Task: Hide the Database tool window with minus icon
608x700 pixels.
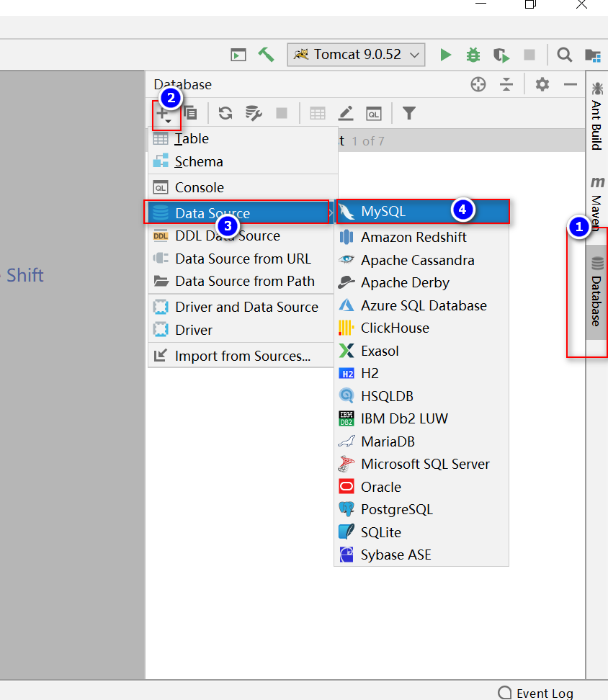Action: [x=570, y=84]
